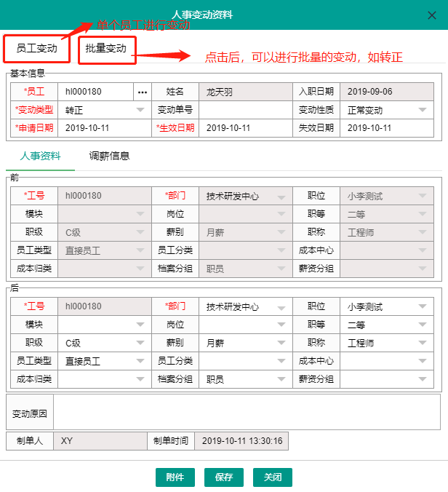Switch to the 批量变动 tab
The width and height of the screenshot is (448, 492).
point(106,49)
